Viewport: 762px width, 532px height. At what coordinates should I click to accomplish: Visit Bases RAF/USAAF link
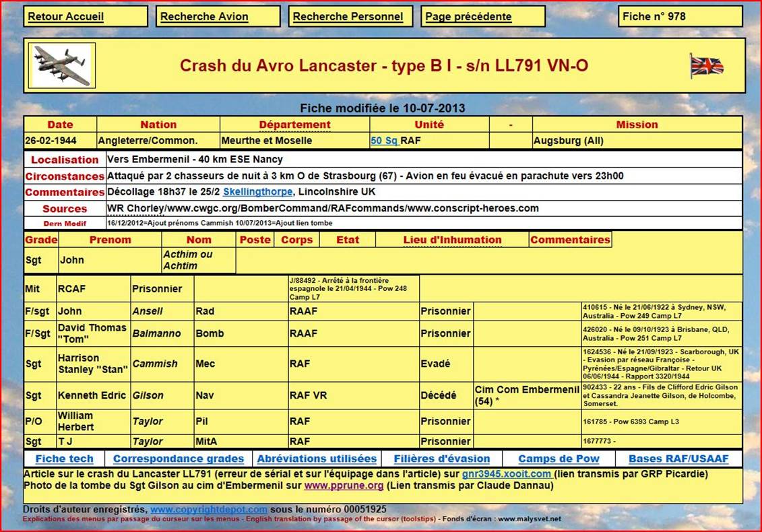click(x=678, y=459)
